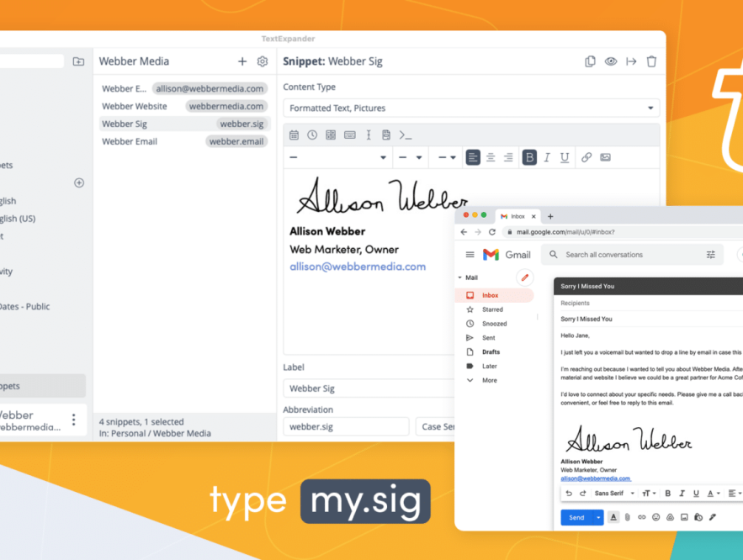The height and width of the screenshot is (560, 743).
Task: Open the Starred folder in Gmail
Action: tap(494, 309)
